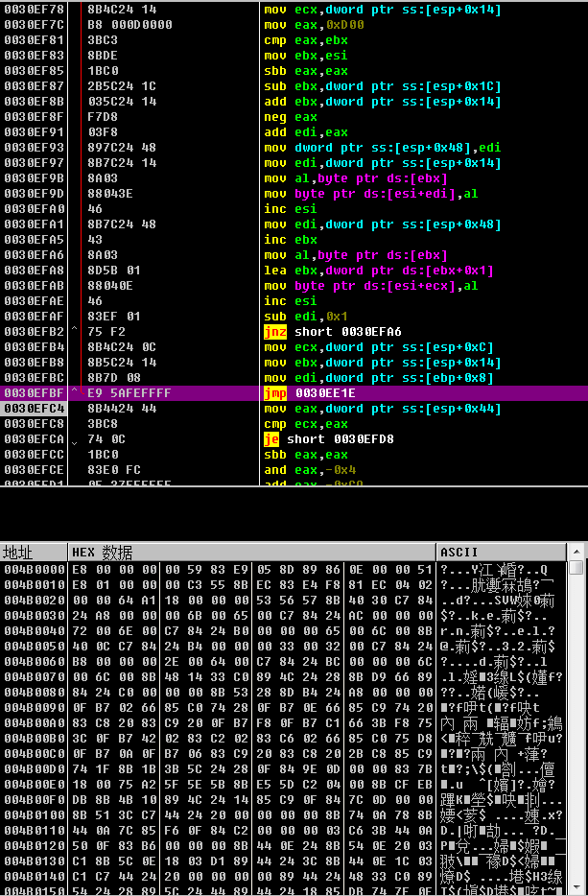Select dump row address 004B0100
Screen dimensions: 588x896
click(x=34, y=815)
